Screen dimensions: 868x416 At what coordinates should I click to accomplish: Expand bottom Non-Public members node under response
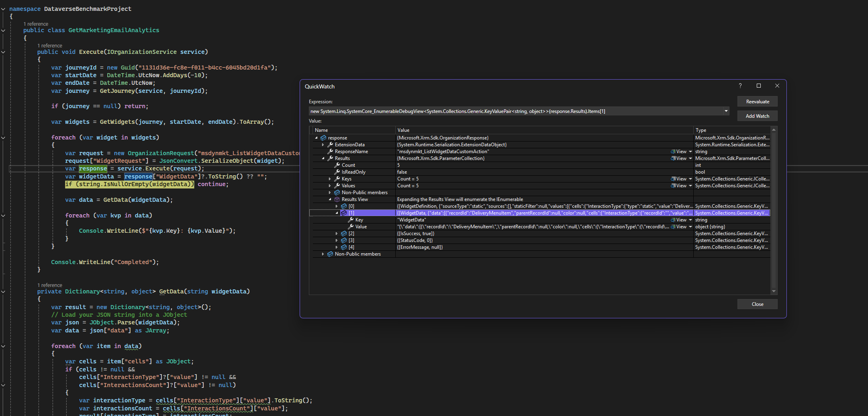[x=323, y=254]
